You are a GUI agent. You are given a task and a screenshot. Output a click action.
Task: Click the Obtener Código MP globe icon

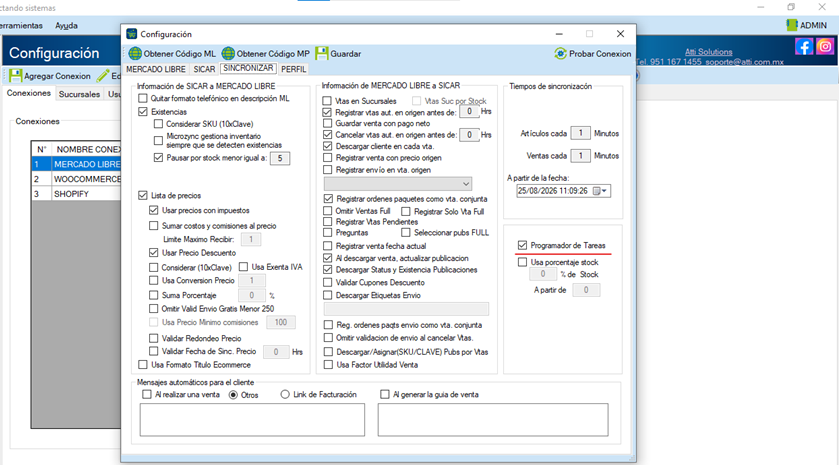point(228,54)
